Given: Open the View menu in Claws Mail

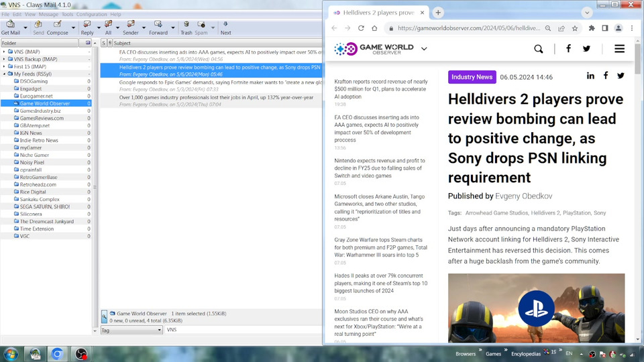Looking at the screenshot, I should 30,14.
